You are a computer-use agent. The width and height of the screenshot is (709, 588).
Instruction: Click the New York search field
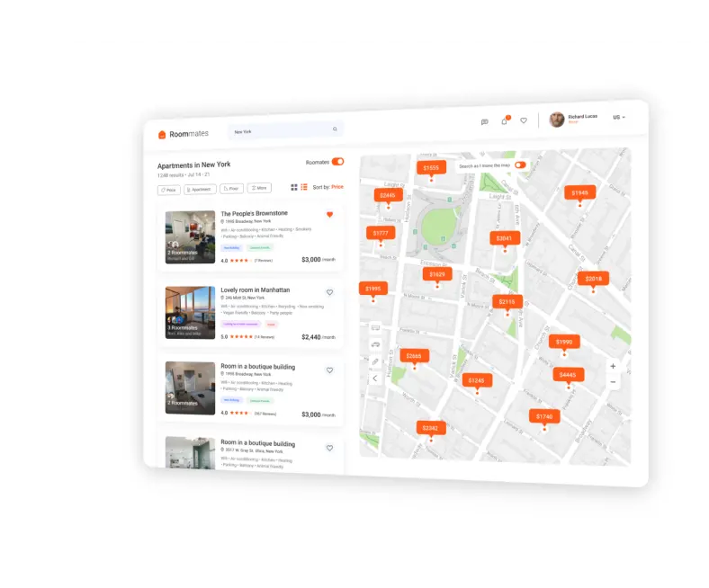coord(286,130)
